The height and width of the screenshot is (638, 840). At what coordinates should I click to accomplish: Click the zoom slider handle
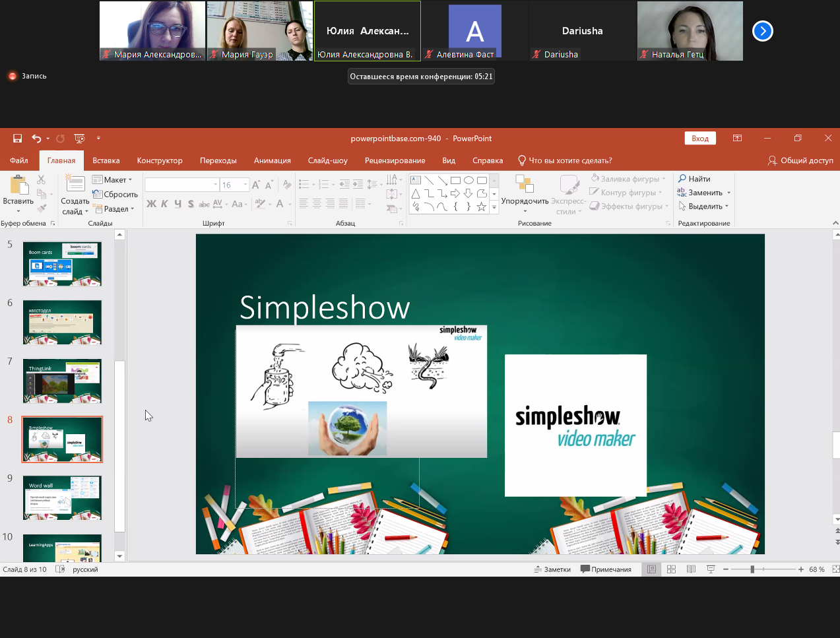[752, 569]
